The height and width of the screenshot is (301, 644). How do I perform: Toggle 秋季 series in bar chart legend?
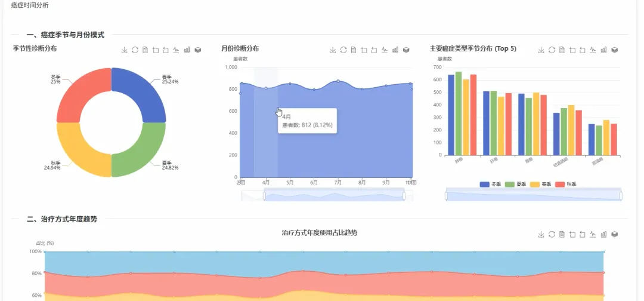pyautogui.click(x=565, y=184)
